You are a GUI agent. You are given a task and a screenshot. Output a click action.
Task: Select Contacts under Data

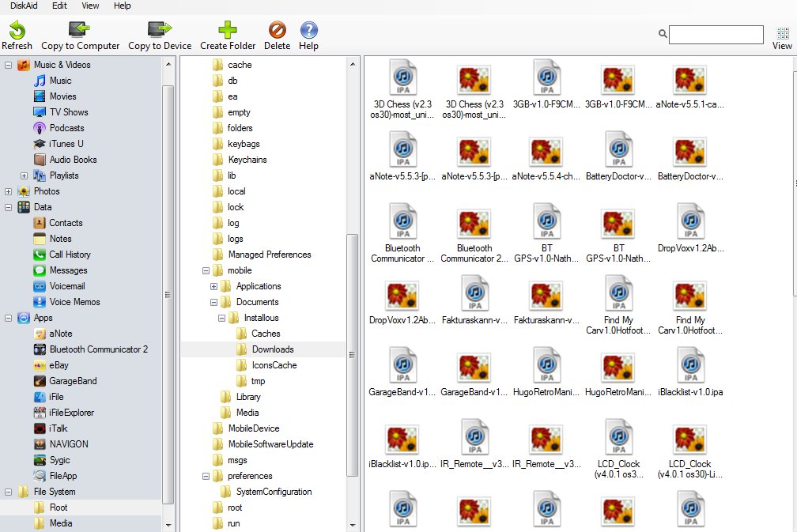(x=66, y=223)
